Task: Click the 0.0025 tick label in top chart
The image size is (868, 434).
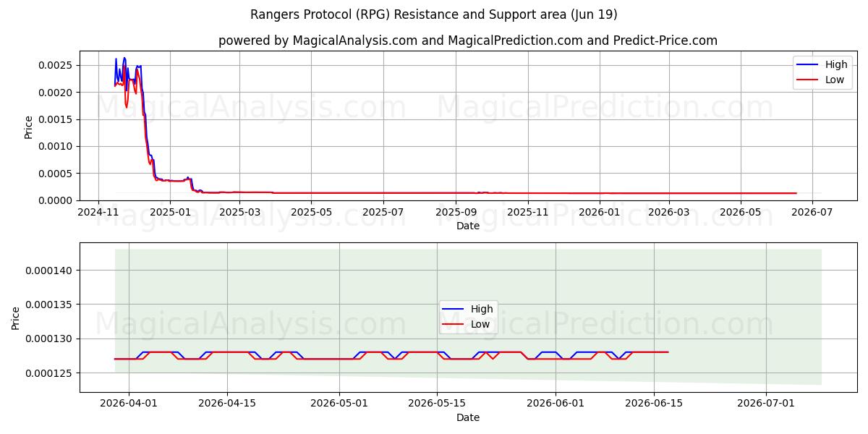Action: coord(56,65)
